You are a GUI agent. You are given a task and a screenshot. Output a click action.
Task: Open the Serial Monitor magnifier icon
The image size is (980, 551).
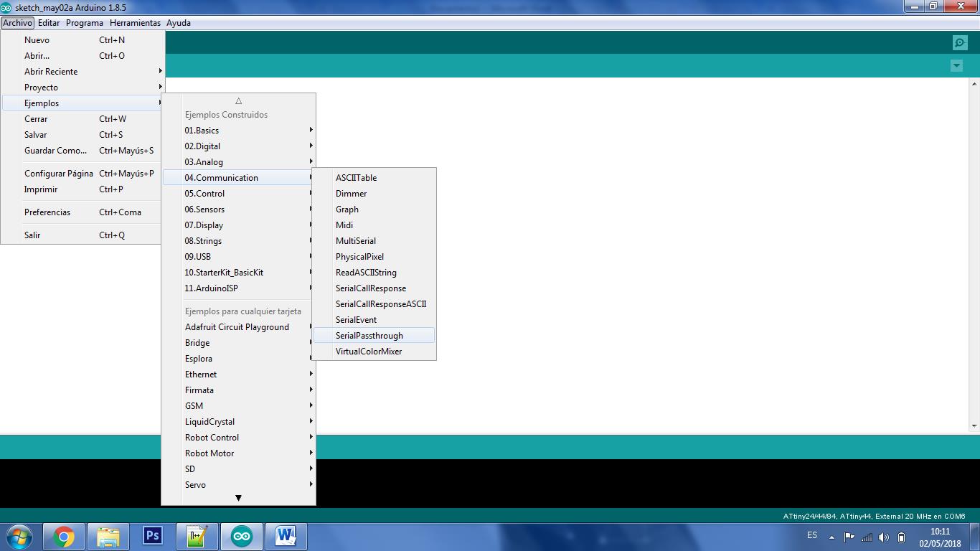click(960, 43)
